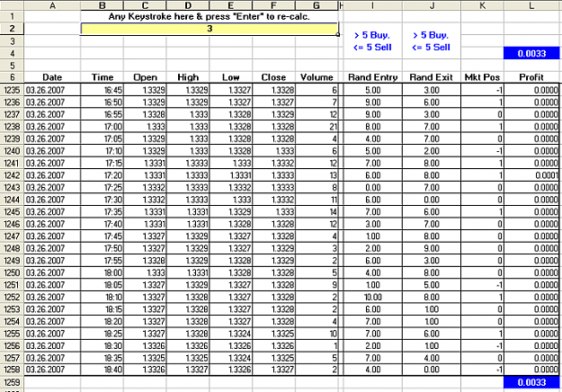Click Volume cell 1 in row 1256
Screen dimensions: 562x392
pyautogui.click(x=317, y=346)
